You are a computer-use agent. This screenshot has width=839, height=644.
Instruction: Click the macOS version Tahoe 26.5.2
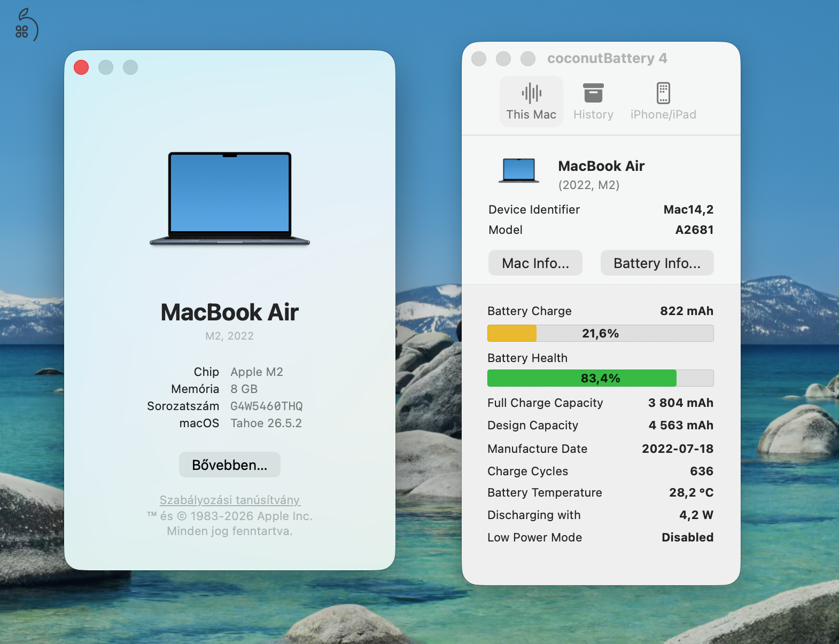click(266, 423)
